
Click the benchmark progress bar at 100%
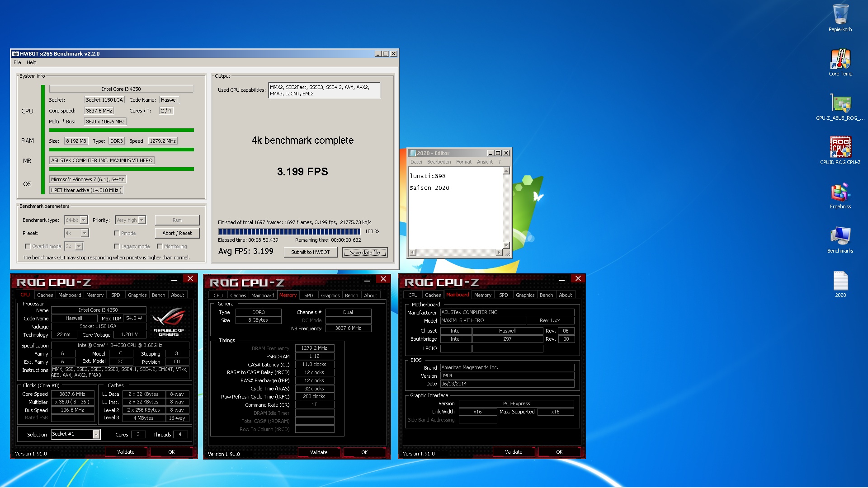click(x=289, y=232)
